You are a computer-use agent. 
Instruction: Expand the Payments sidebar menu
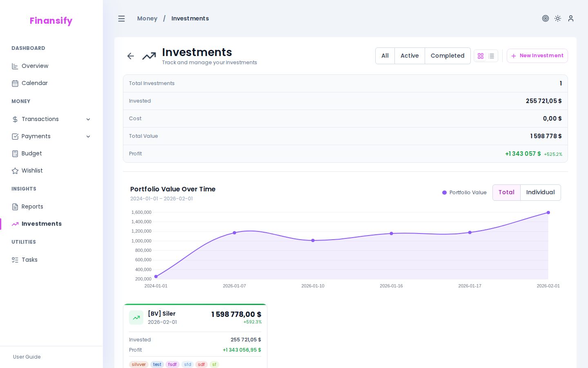click(x=88, y=136)
